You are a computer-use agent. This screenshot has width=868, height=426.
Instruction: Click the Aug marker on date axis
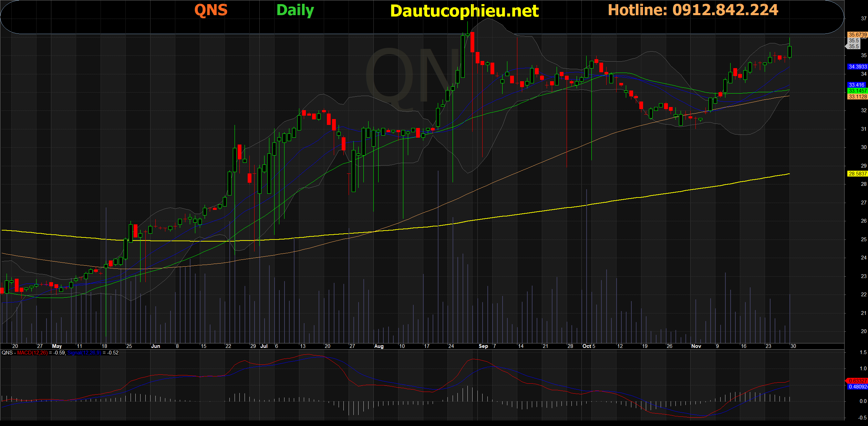pyautogui.click(x=379, y=346)
